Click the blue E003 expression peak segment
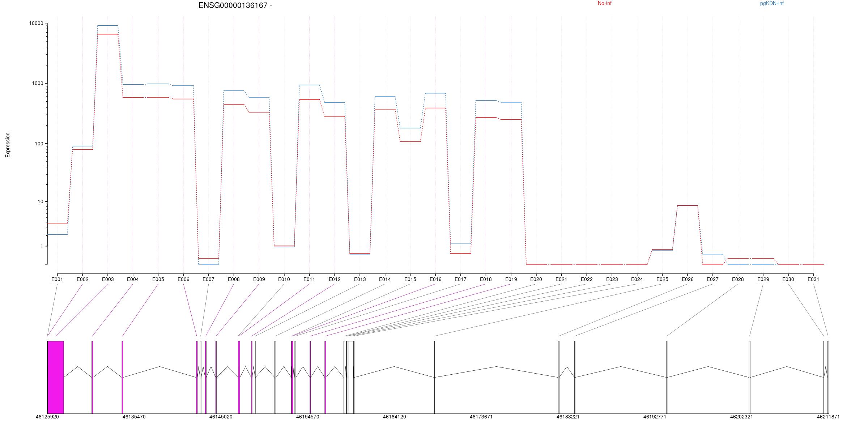Screen dimensions: 868x434 point(108,26)
